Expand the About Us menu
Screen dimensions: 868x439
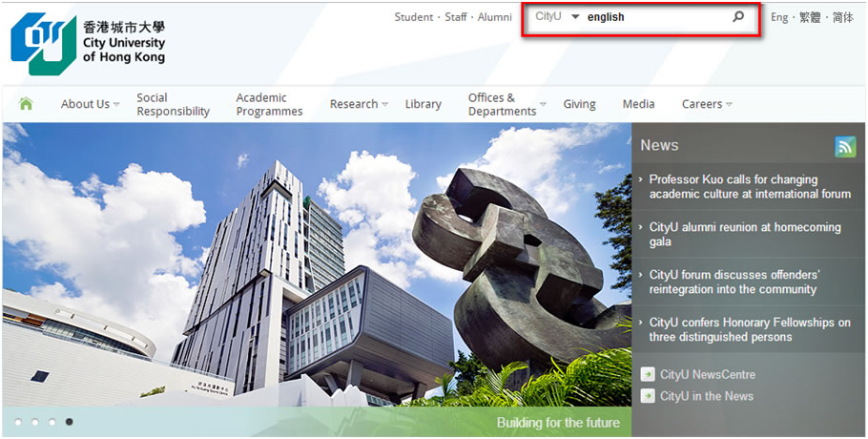click(90, 105)
